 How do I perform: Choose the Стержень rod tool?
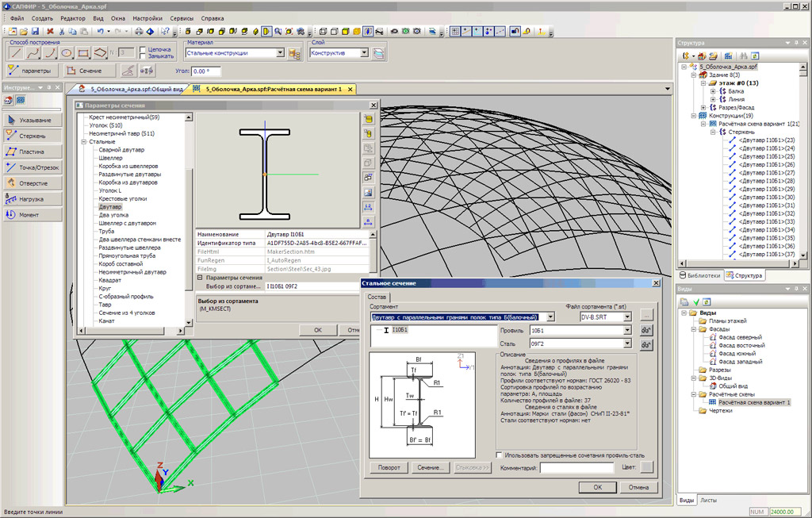pyautogui.click(x=32, y=136)
